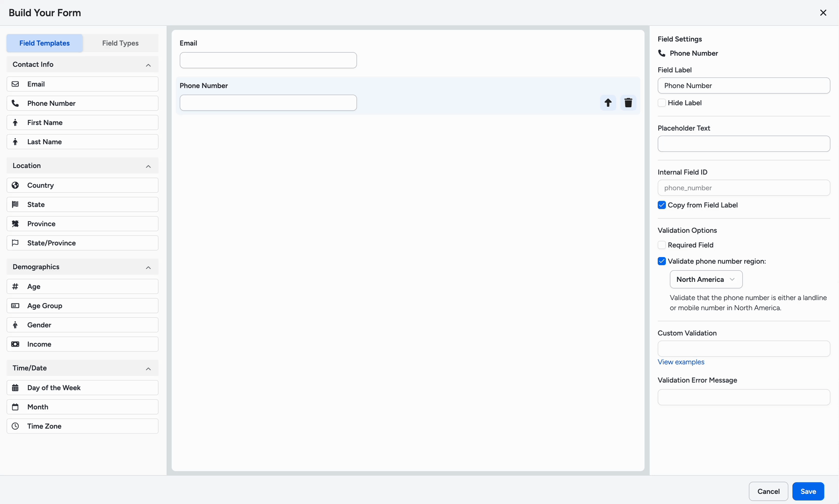
Task: Click the phone icon under Field Settings
Action: [x=662, y=53]
